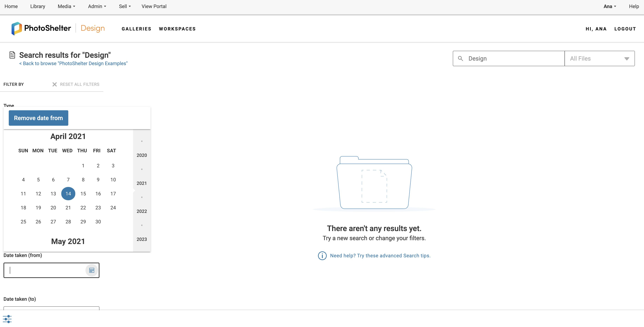Open the Sell menu
Image resolution: width=644 pixels, height=327 pixels.
coord(125,6)
